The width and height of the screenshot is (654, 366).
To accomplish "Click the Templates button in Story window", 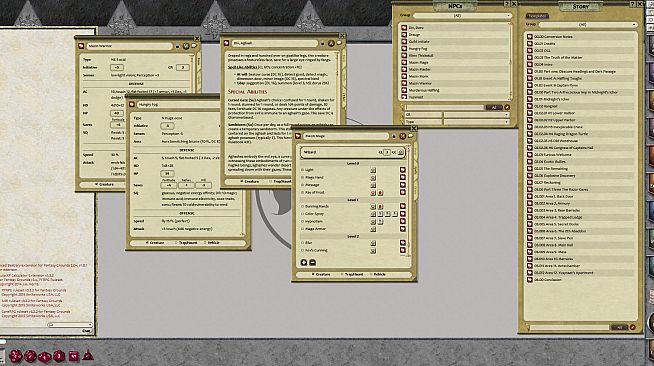I will (x=537, y=16).
